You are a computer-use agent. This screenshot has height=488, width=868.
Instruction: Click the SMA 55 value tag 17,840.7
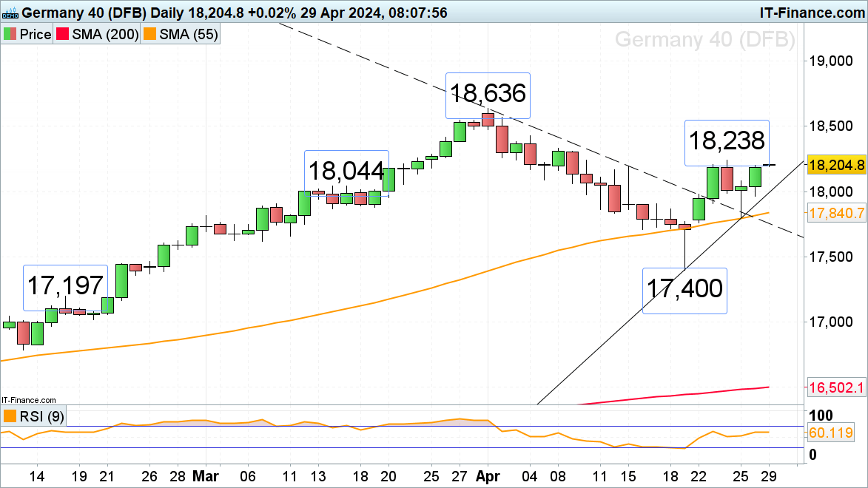(x=836, y=213)
